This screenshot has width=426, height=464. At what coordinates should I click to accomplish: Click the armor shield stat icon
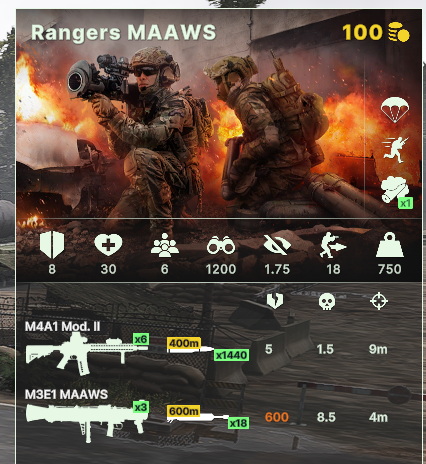coord(52,245)
